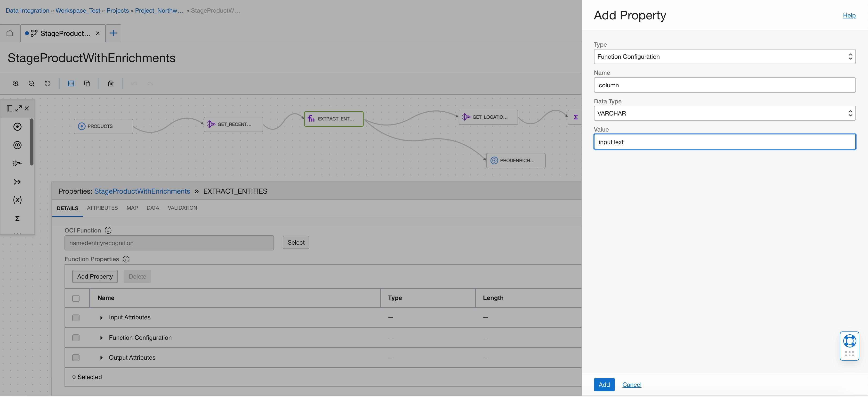This screenshot has width=868, height=397.
Task: Click the Add button to save the property
Action: tap(604, 385)
